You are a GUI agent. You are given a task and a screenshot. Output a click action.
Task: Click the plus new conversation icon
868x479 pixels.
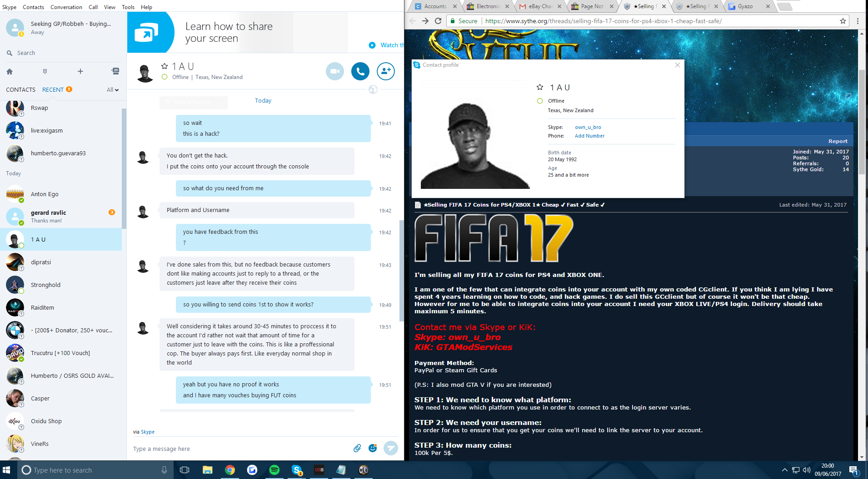(80, 71)
